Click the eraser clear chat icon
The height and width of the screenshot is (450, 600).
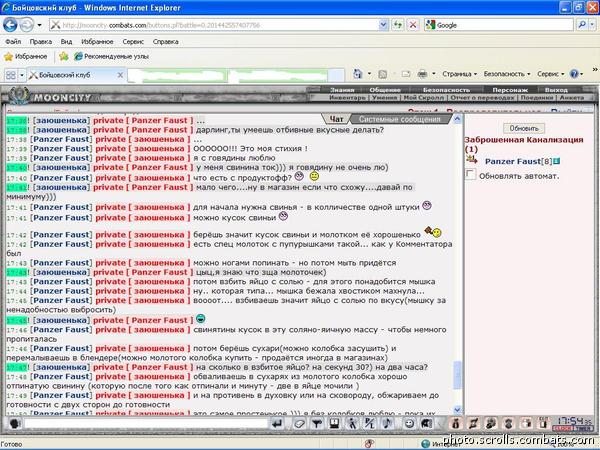[x=299, y=424]
